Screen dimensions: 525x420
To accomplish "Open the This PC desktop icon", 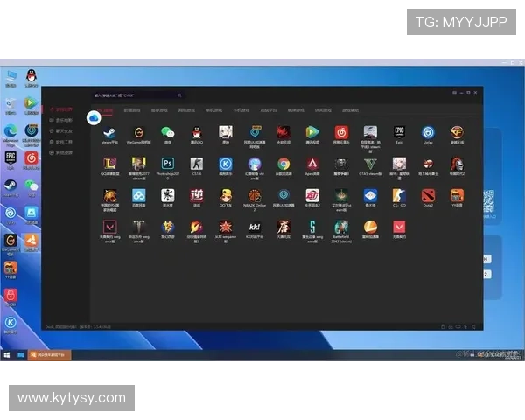I will click(x=10, y=79).
